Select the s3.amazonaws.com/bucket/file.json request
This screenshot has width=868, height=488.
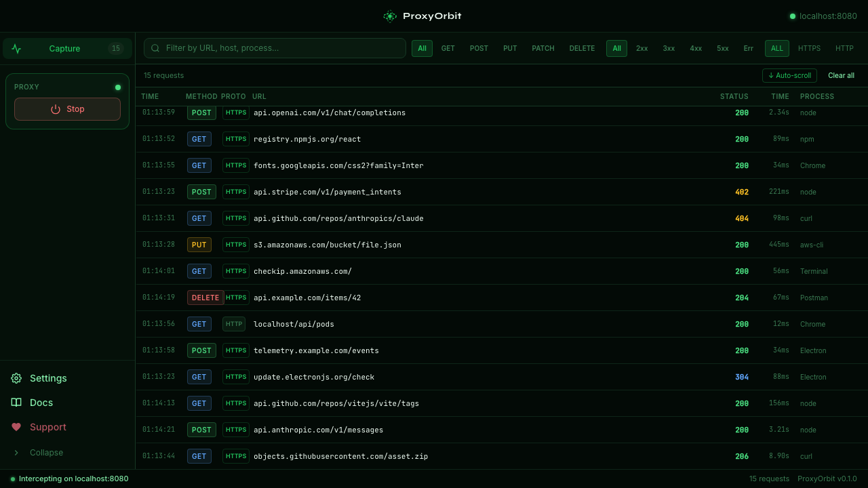click(x=502, y=245)
